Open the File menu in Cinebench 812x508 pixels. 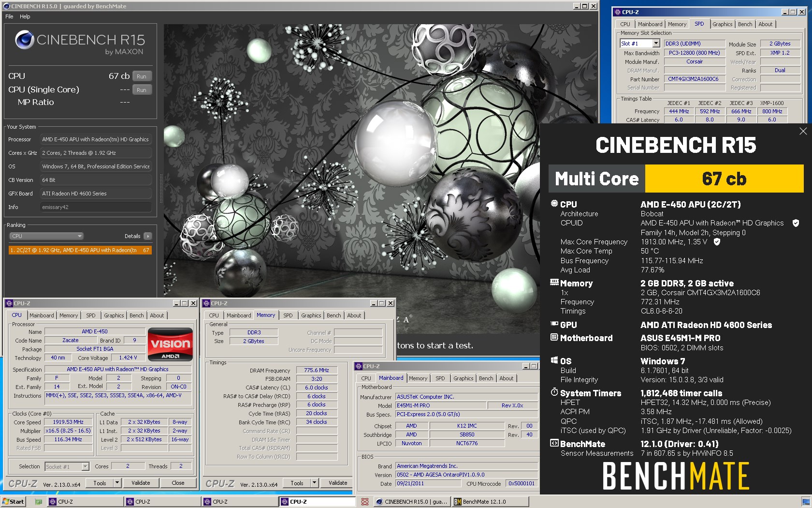click(x=9, y=16)
